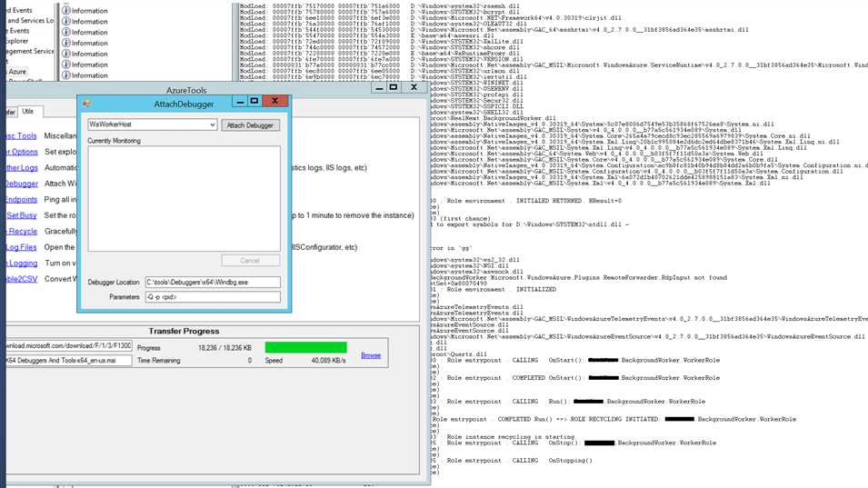
Task: Open the 'r Options' link
Action: (22, 152)
